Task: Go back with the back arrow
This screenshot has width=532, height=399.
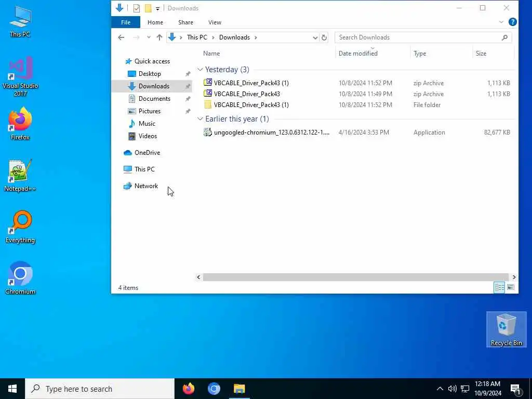Action: coord(121,37)
